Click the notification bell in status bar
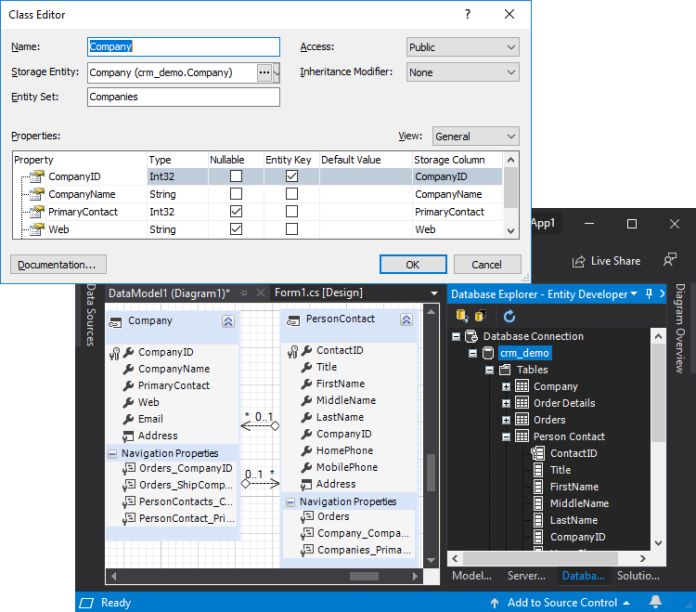696x612 pixels. click(x=655, y=602)
